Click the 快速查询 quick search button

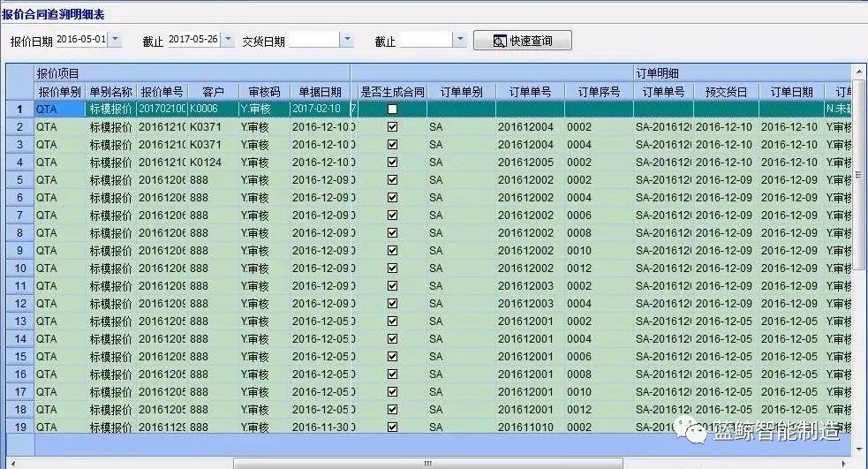coord(523,41)
